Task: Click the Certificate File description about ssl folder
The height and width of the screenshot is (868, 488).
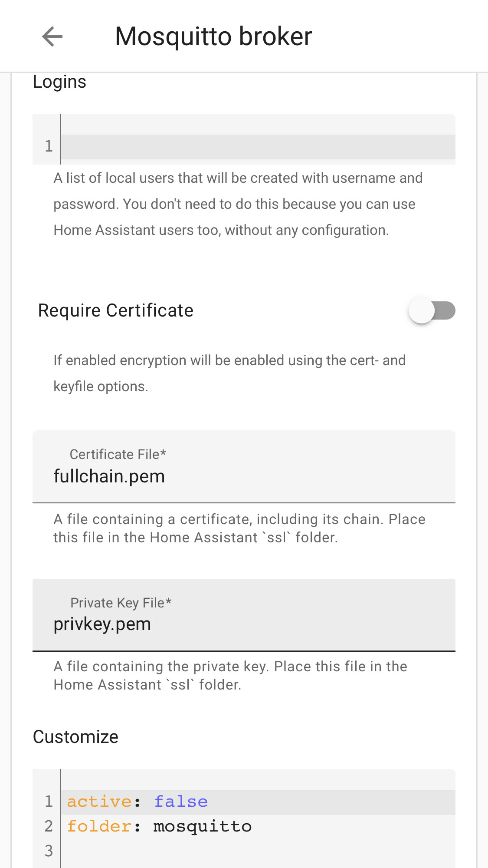Action: 239,528
